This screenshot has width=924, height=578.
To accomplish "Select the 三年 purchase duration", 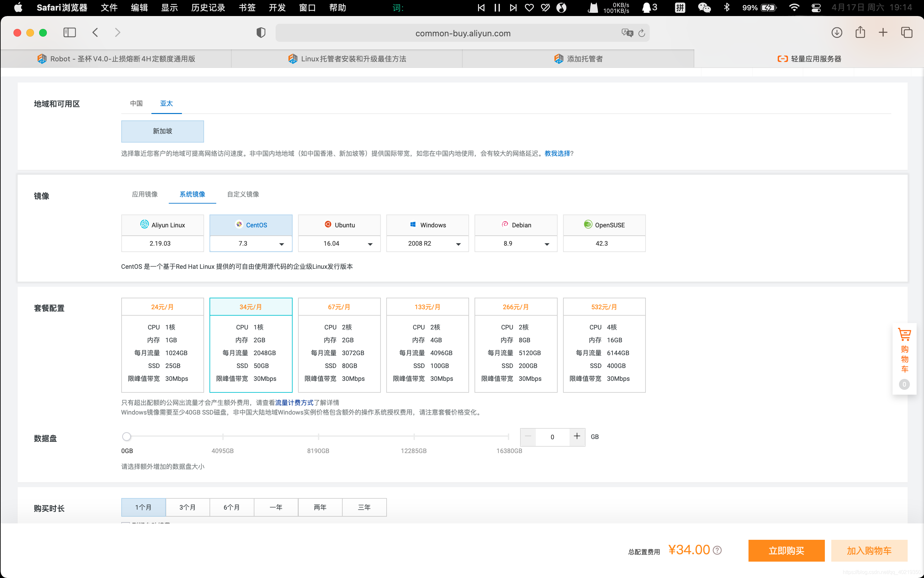I will (364, 507).
